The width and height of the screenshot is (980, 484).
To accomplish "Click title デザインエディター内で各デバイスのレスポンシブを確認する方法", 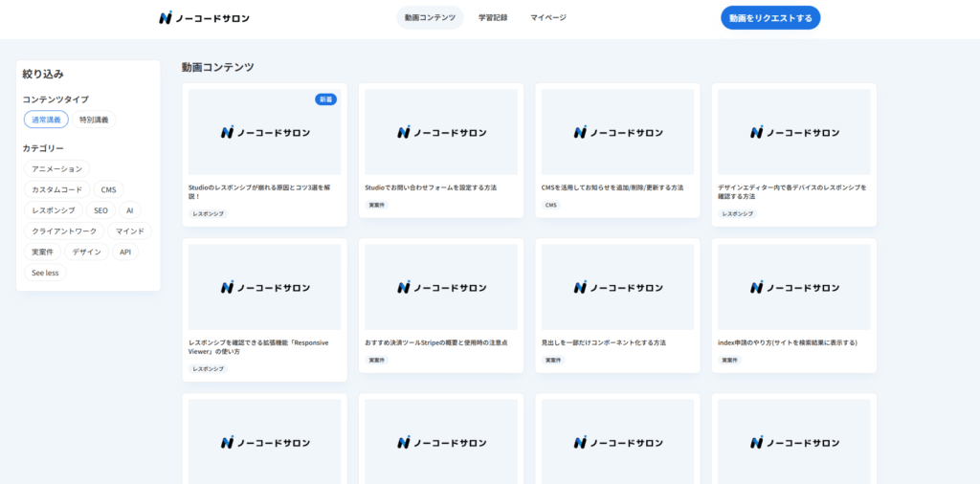I will (x=792, y=191).
